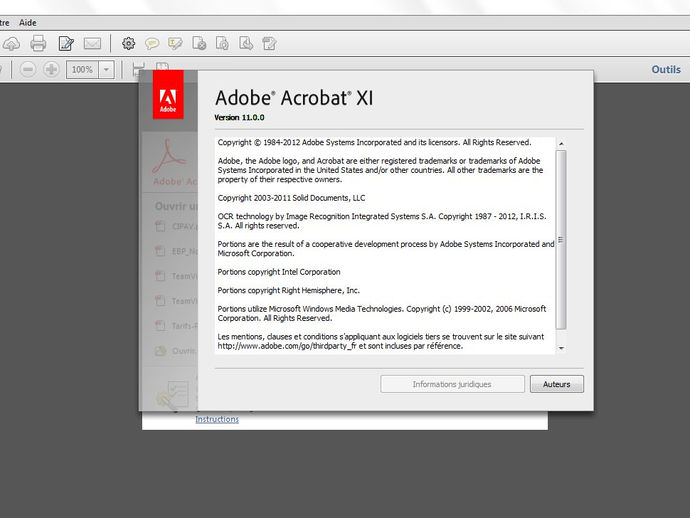This screenshot has width=690, height=518.
Task: Open the Aide menu
Action: coord(28,22)
